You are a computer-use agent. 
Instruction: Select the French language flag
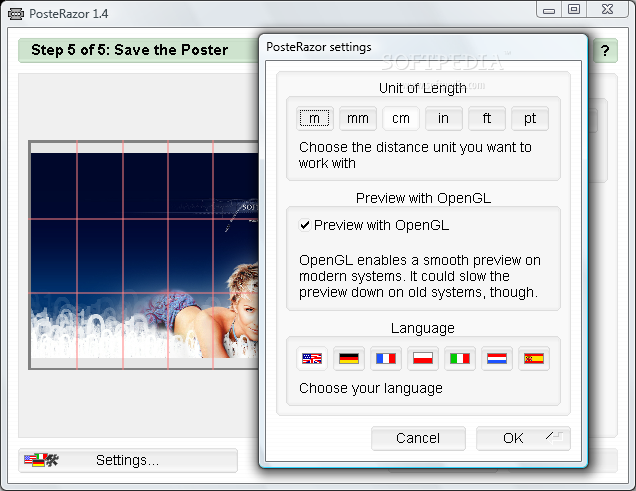coord(386,358)
